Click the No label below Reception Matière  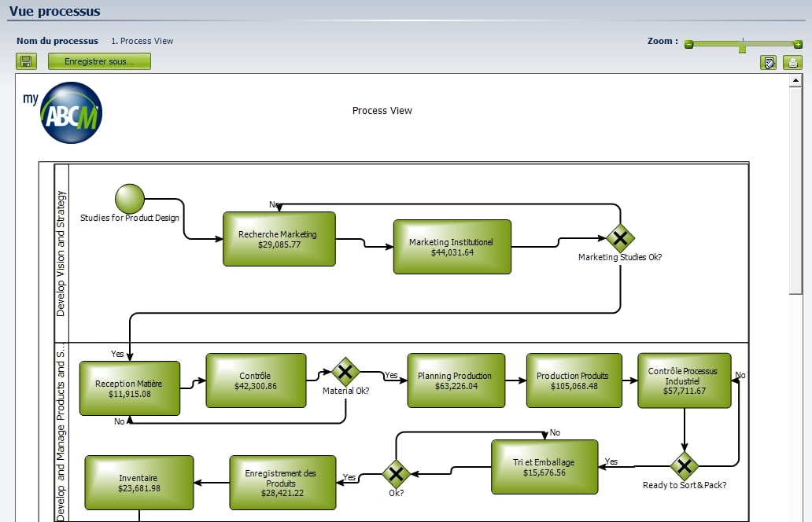119,421
